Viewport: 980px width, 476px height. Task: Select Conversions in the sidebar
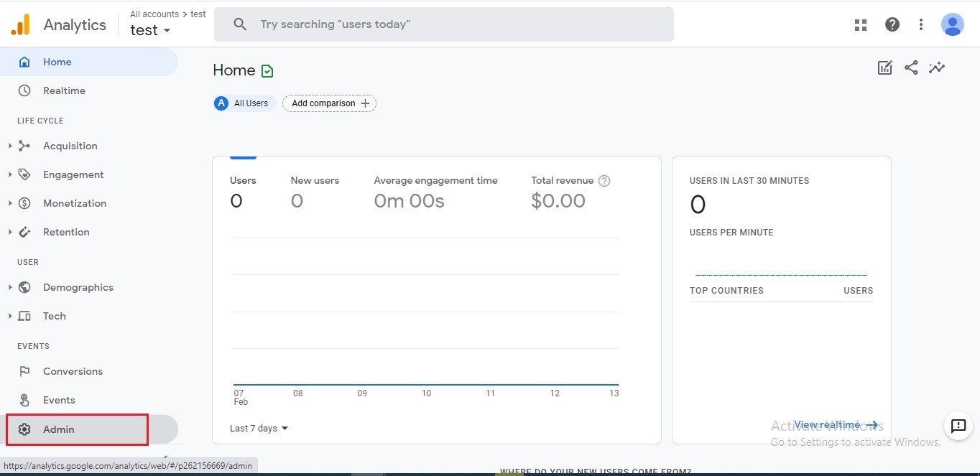73,371
